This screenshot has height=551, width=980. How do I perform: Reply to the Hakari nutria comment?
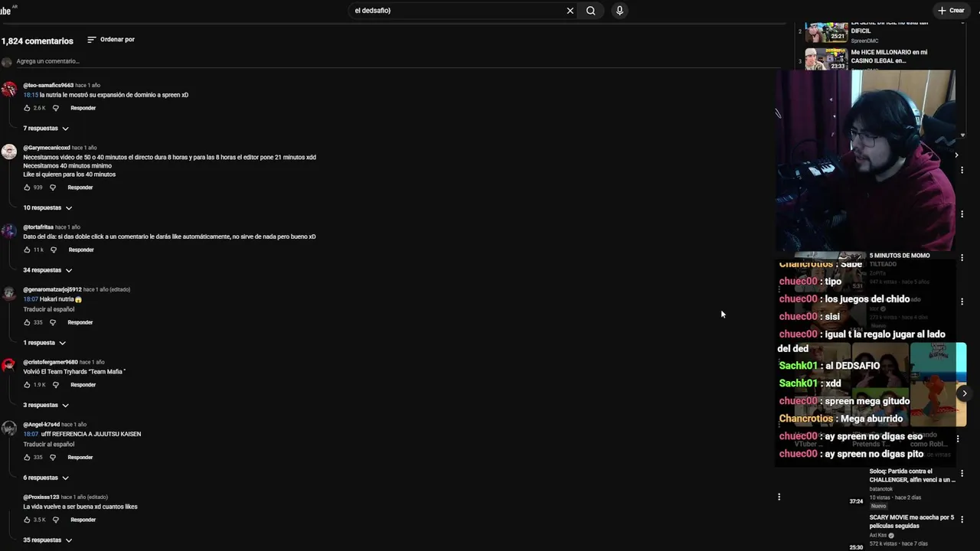point(80,323)
